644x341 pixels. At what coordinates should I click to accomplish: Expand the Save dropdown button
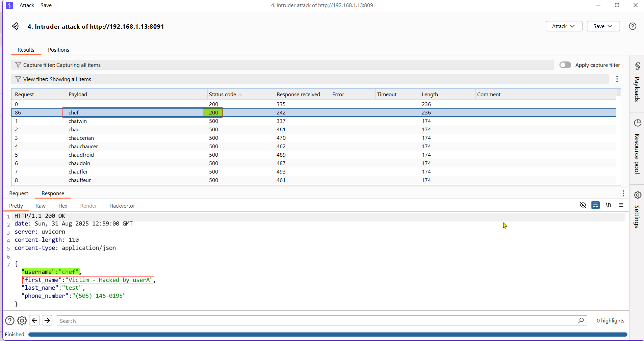coord(603,26)
